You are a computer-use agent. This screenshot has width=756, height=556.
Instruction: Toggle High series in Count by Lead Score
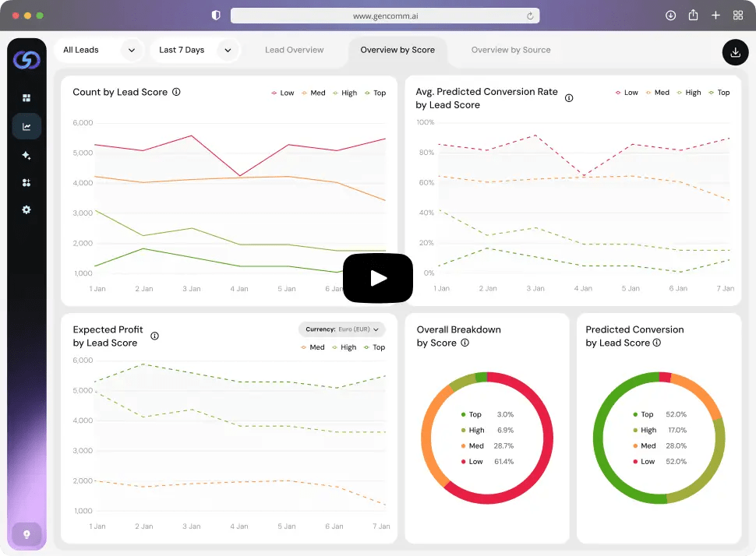tap(344, 93)
